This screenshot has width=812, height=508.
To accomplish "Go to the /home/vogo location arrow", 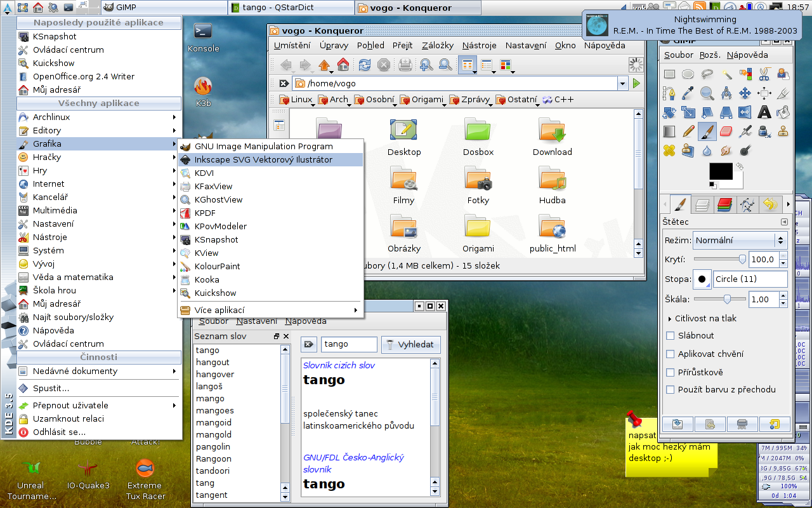I will pyautogui.click(x=636, y=83).
